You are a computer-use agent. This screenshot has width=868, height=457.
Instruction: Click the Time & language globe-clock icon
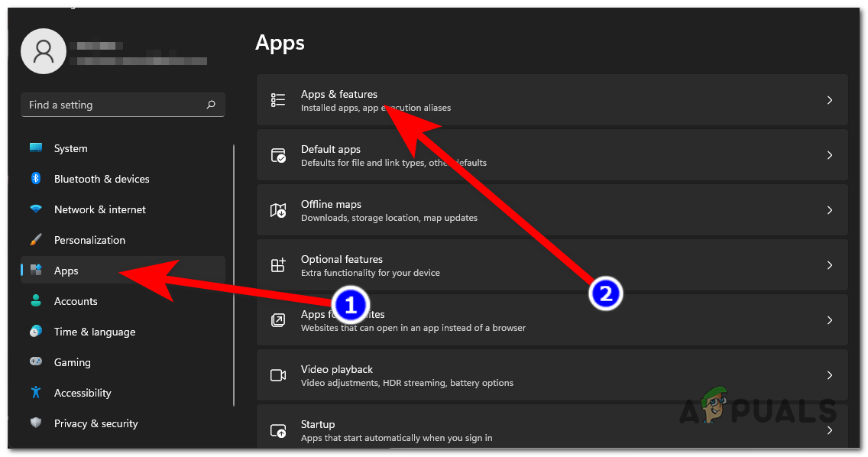(36, 331)
